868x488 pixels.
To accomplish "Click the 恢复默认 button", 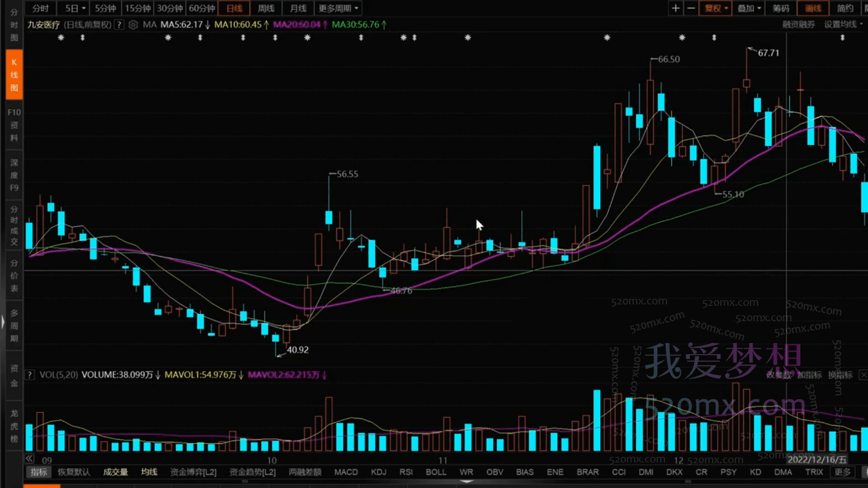I will [x=74, y=472].
